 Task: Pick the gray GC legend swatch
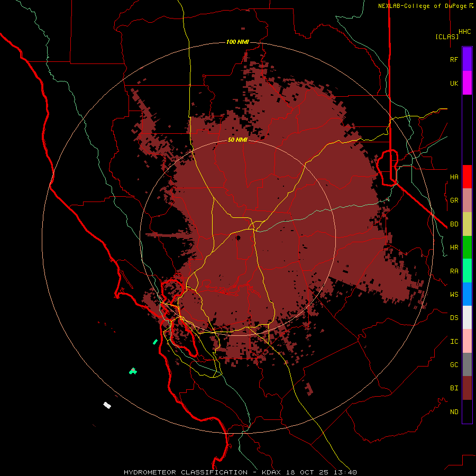467,364
